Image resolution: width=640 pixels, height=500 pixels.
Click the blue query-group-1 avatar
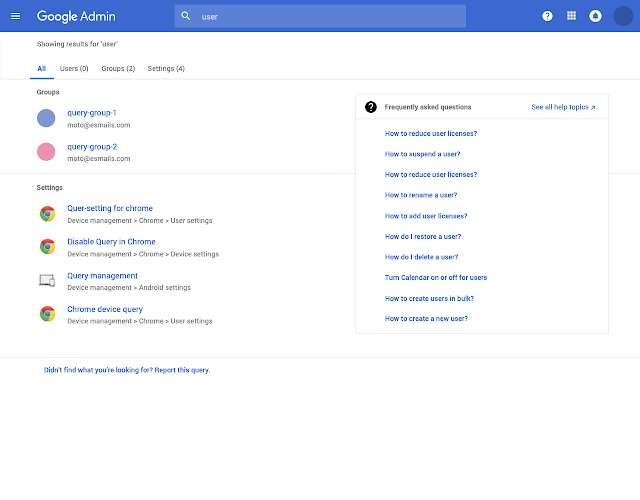pos(46,118)
